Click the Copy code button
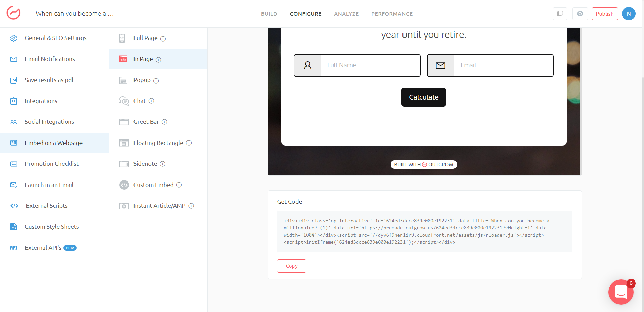 tap(291, 266)
